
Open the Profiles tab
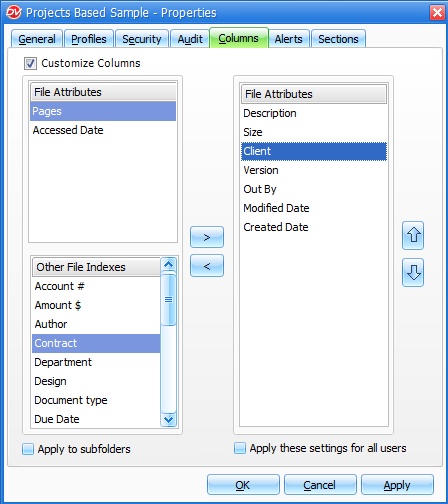(89, 39)
